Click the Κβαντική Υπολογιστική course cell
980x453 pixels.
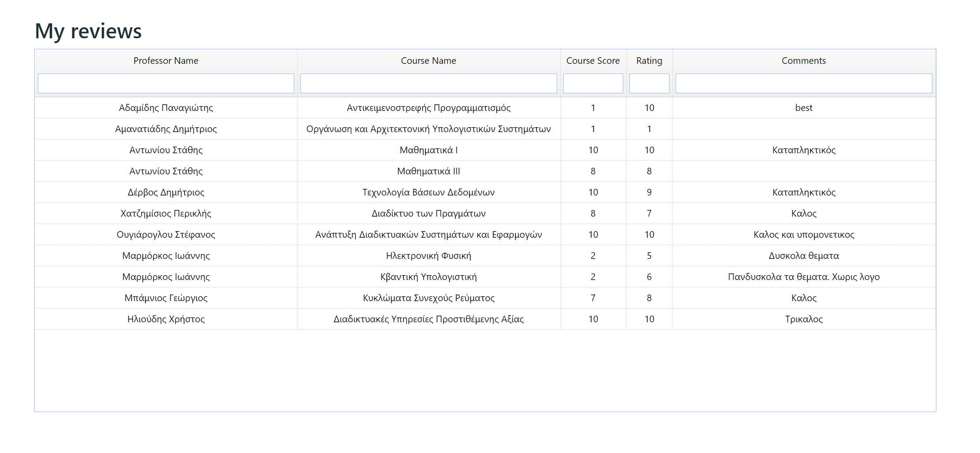(429, 277)
